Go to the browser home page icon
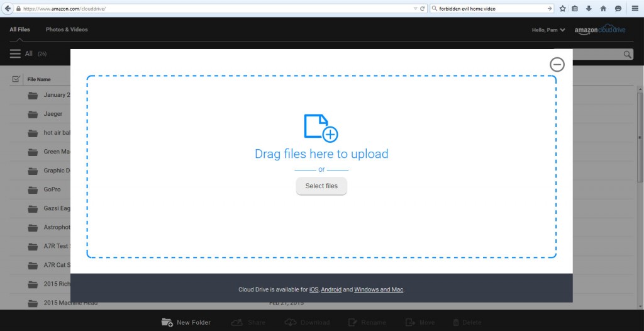644x331 pixels. click(603, 8)
